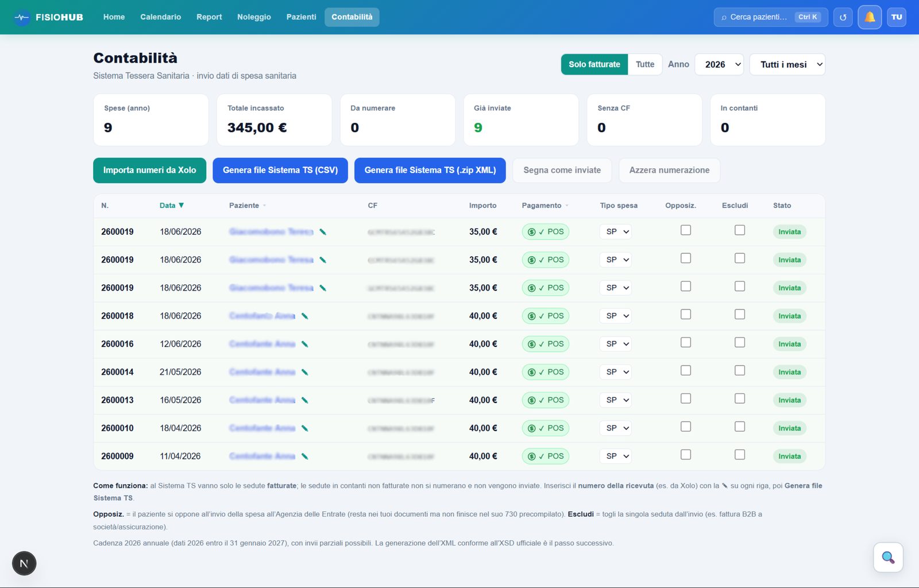Open the Pazienti tab
919x588 pixels.
point(301,17)
